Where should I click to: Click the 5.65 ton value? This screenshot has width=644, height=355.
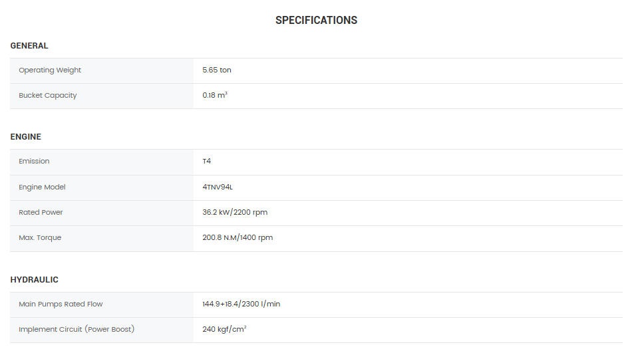point(217,70)
